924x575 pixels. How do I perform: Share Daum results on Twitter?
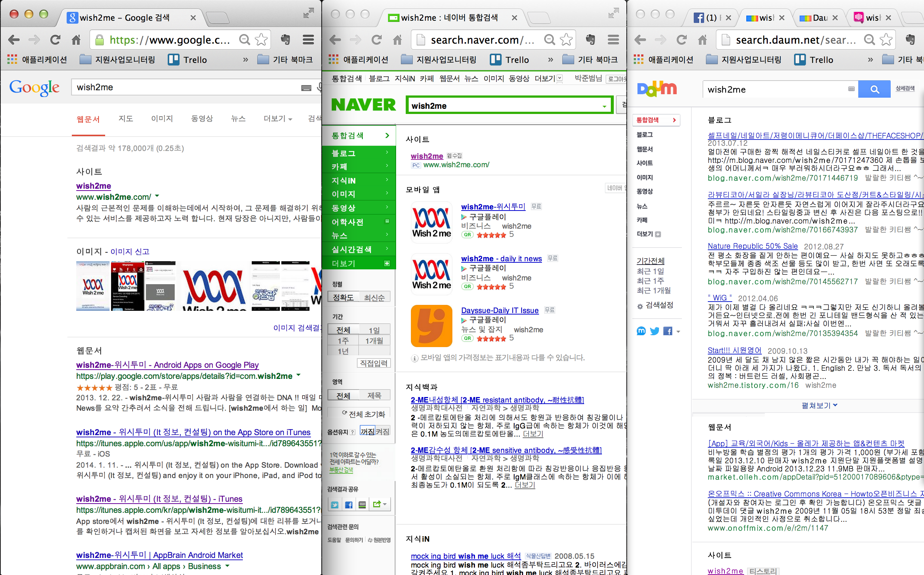pos(654,331)
